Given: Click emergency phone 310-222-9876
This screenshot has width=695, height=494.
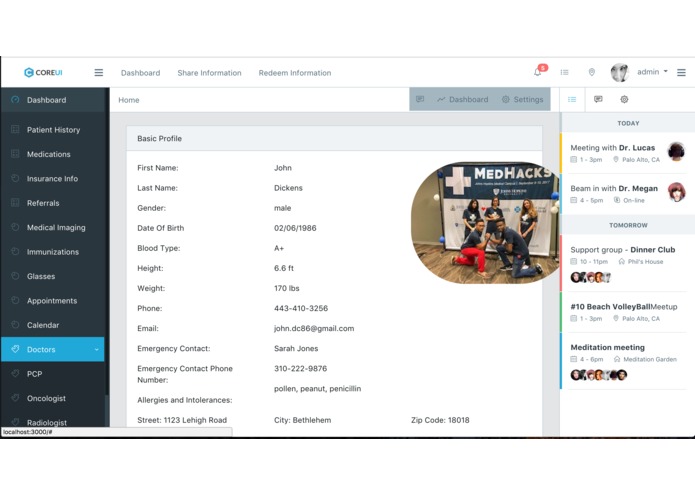Looking at the screenshot, I should coord(301,368).
